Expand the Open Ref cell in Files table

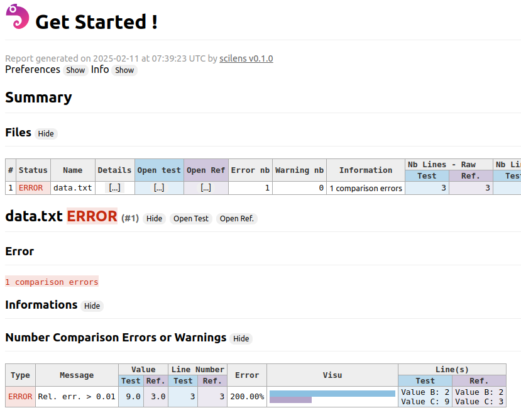(206, 187)
